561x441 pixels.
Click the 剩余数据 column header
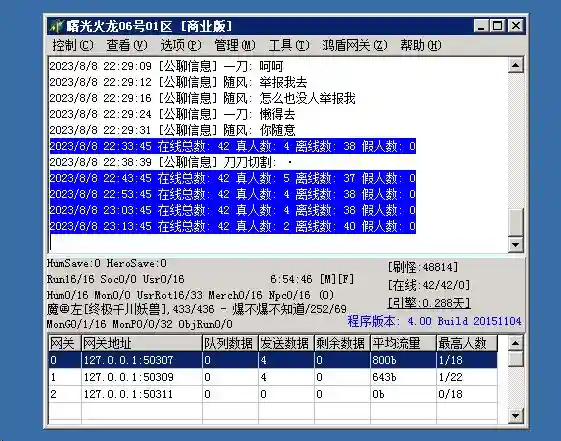click(342, 343)
